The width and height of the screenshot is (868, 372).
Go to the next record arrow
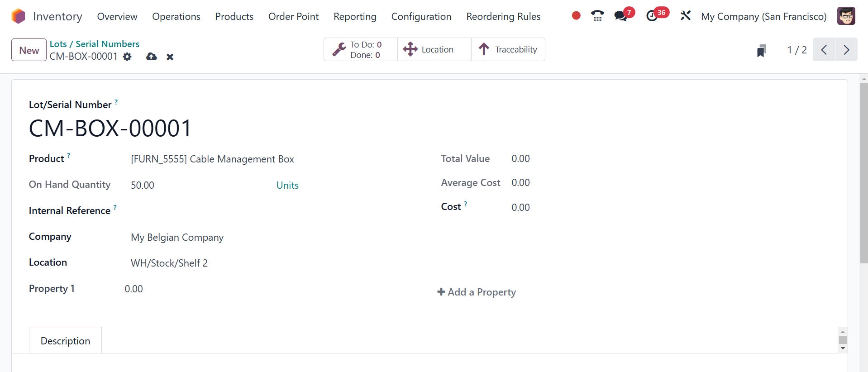click(846, 50)
